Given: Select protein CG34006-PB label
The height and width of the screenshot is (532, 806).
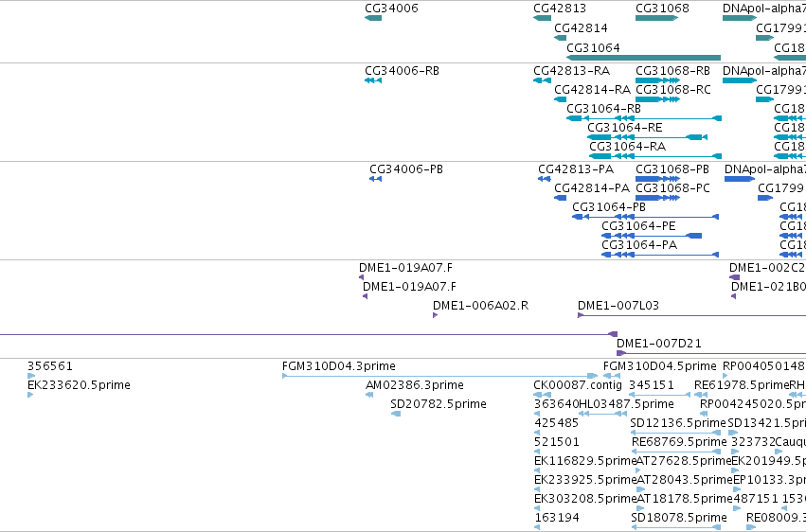Looking at the screenshot, I should click(x=406, y=169).
